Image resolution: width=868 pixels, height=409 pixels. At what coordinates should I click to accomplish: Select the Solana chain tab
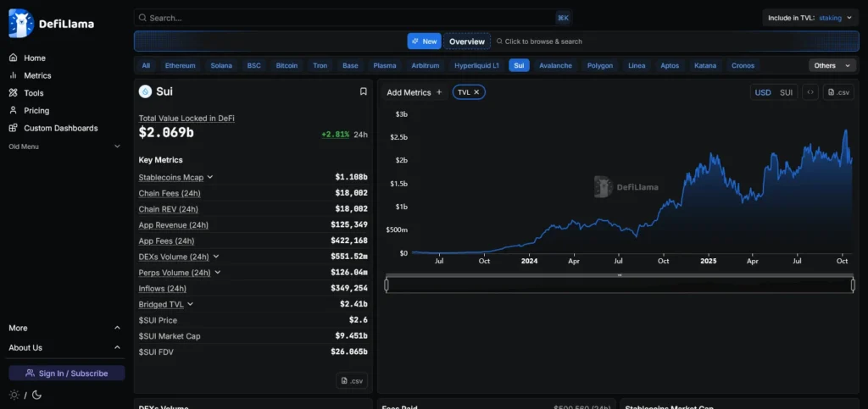pos(221,65)
